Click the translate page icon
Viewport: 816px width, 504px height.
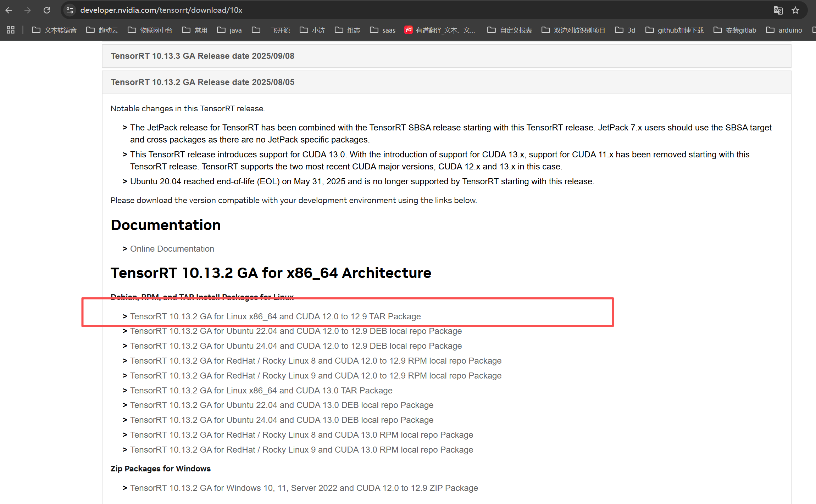pos(778,10)
